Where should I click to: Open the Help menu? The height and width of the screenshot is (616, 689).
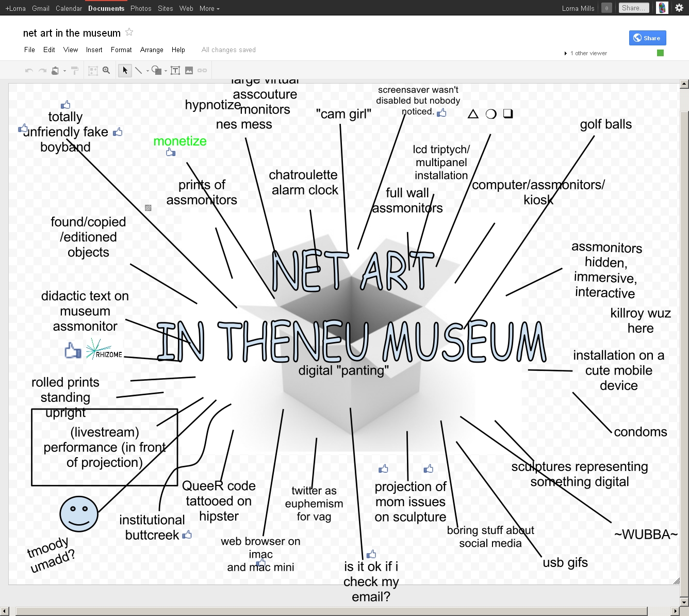pyautogui.click(x=178, y=50)
